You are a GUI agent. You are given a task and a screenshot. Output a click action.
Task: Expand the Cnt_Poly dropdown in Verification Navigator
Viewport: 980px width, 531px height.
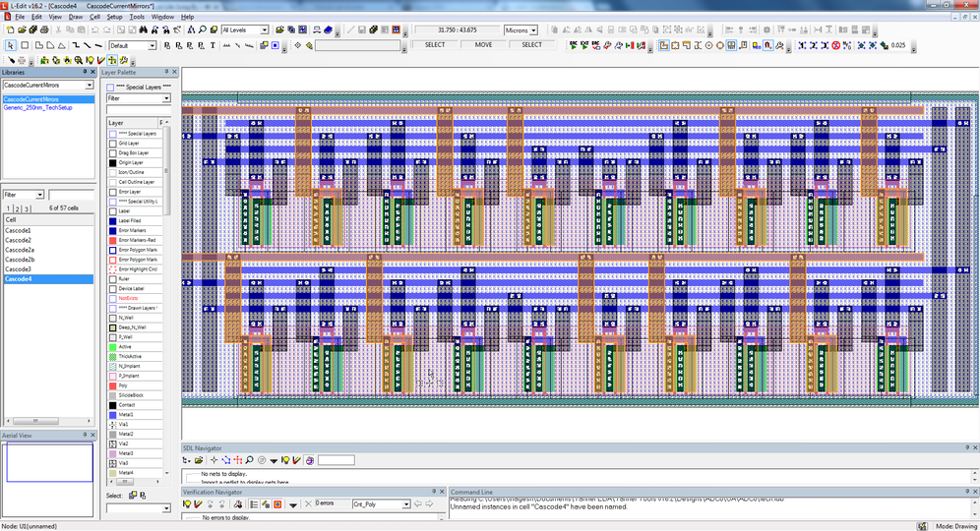coord(405,504)
